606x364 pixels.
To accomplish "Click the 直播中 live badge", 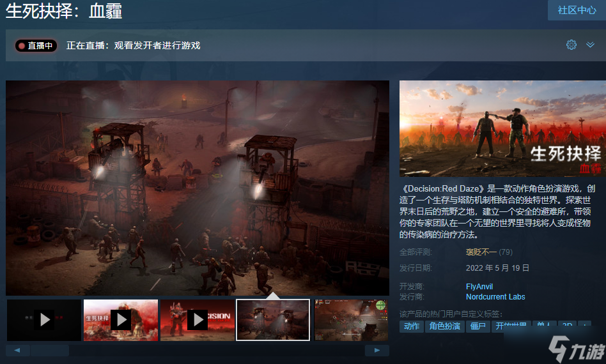I will [36, 45].
